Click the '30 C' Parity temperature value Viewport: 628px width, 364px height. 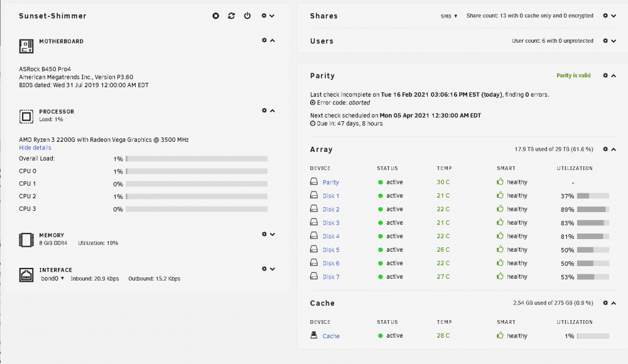click(443, 182)
